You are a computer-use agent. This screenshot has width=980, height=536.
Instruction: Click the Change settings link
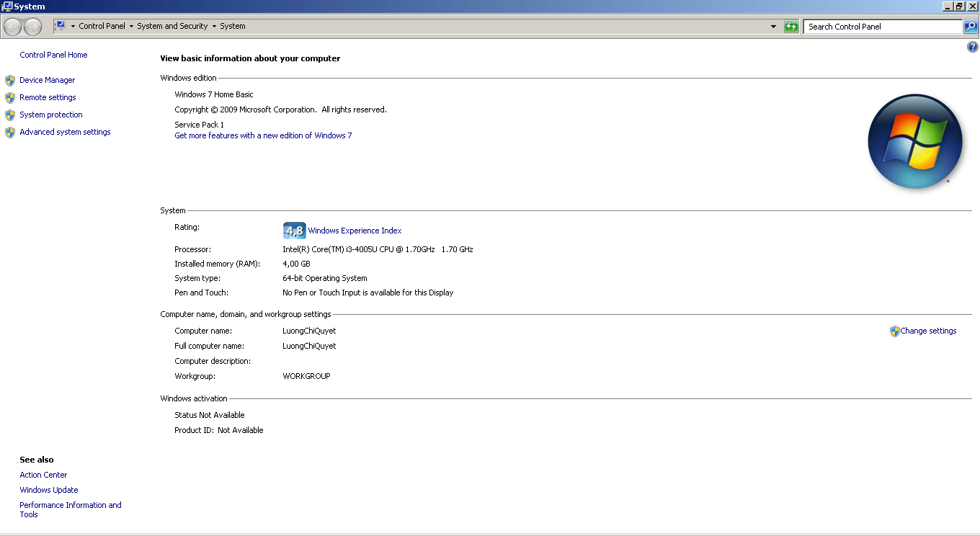point(928,331)
